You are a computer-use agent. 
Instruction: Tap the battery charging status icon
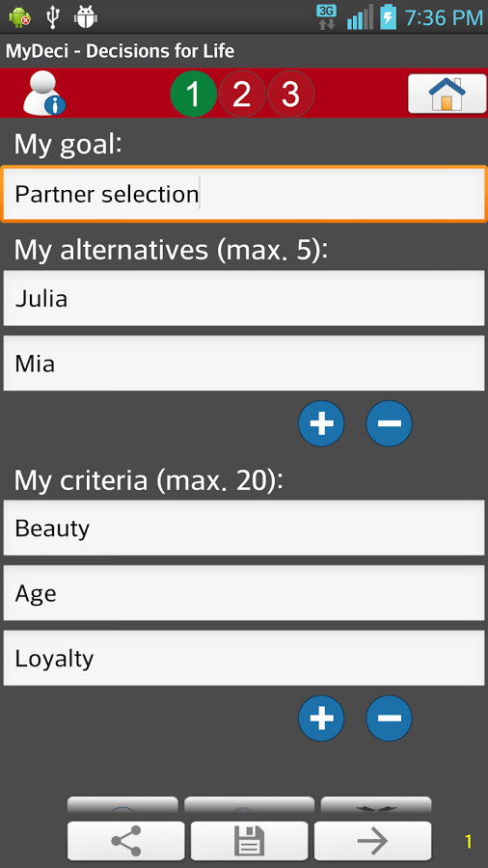tap(389, 17)
